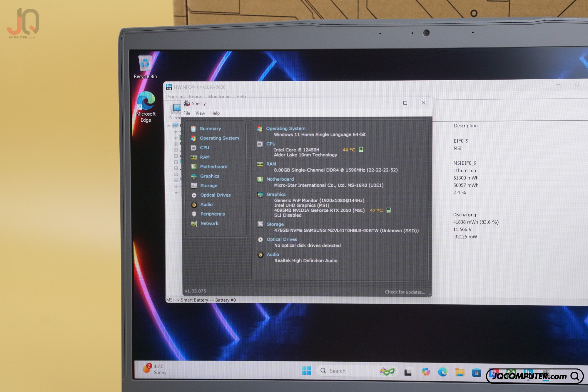The image size is (588, 392).
Task: Select the Audio speaker icon in Speccy sidebar
Action: coord(194,205)
